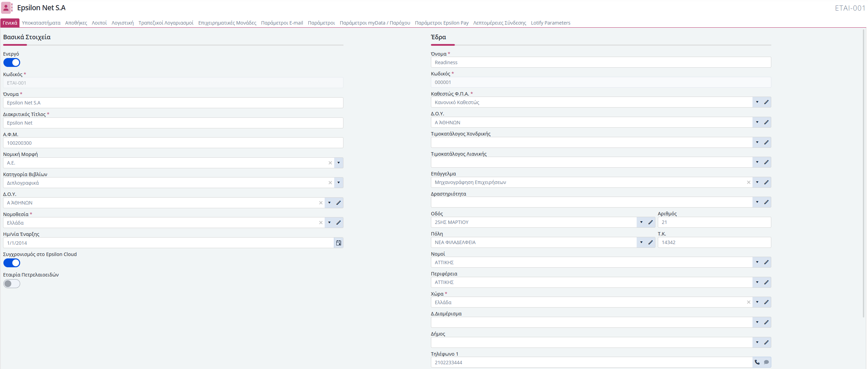Viewport: 868px width, 369px height.
Task: Toggle the Ενεργό switch off
Action: tap(12, 62)
